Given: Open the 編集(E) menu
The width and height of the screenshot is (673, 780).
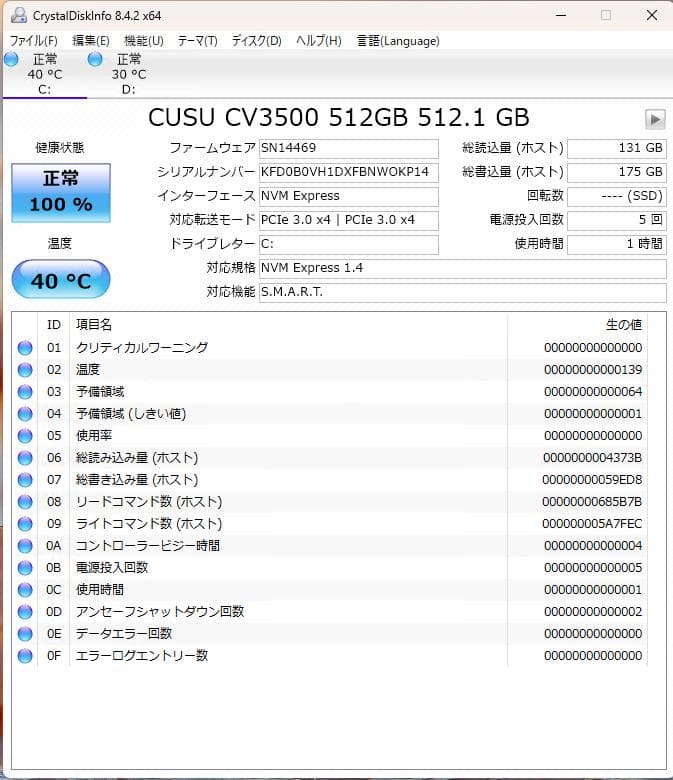Looking at the screenshot, I should click(x=91, y=41).
